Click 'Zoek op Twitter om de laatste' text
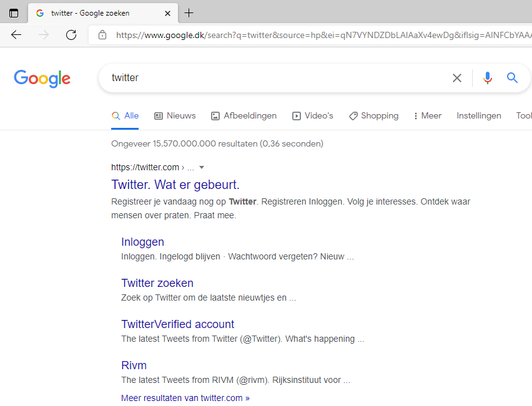This screenshot has width=532, height=406. coord(179,298)
